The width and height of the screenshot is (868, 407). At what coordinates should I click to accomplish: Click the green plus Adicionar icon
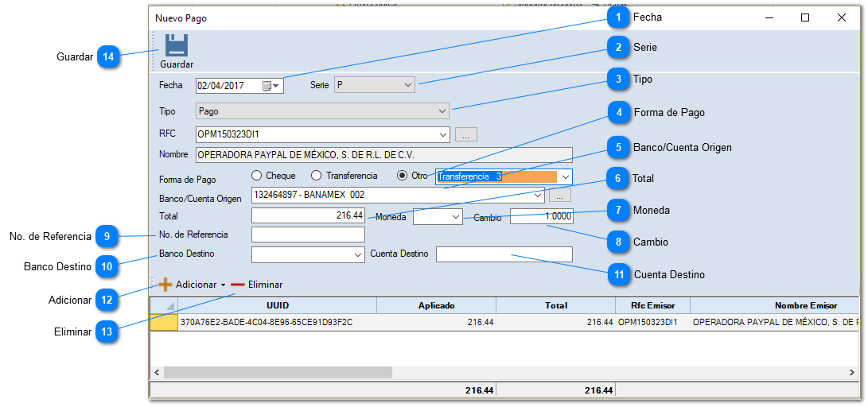[x=165, y=285]
